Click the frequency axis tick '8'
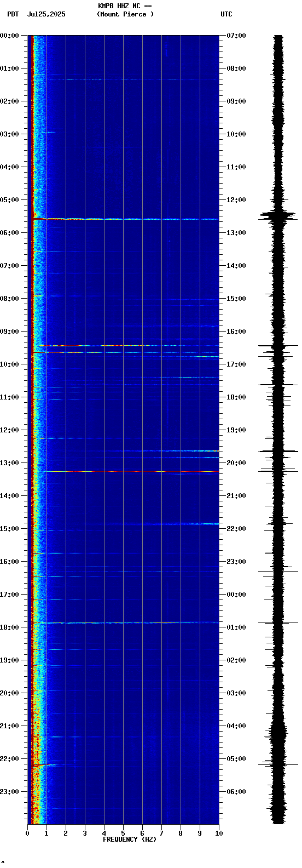 (x=181, y=833)
